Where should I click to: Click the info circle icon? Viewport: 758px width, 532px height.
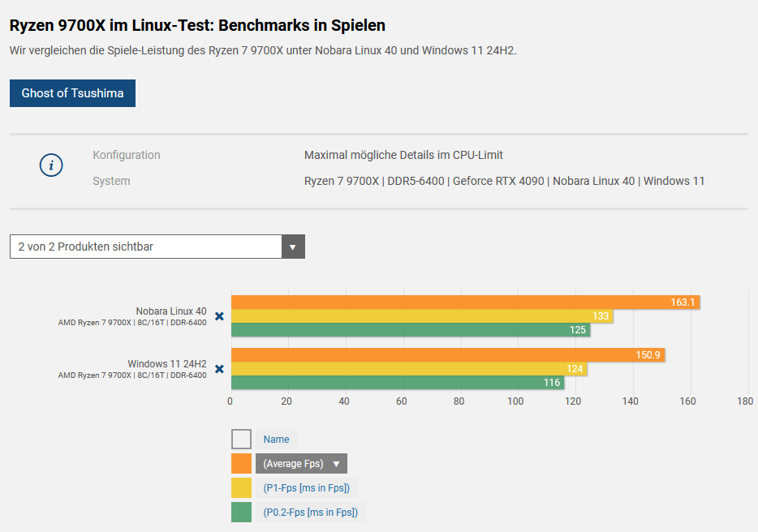[51, 165]
